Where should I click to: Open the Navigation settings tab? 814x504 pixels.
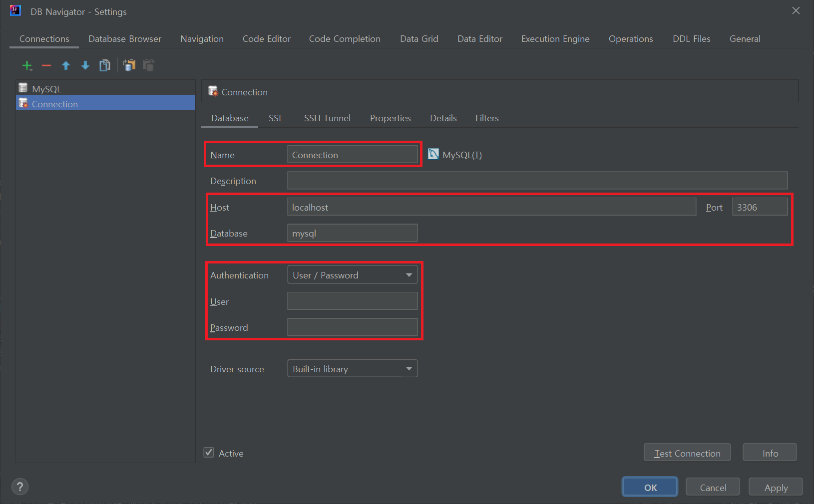pos(202,39)
